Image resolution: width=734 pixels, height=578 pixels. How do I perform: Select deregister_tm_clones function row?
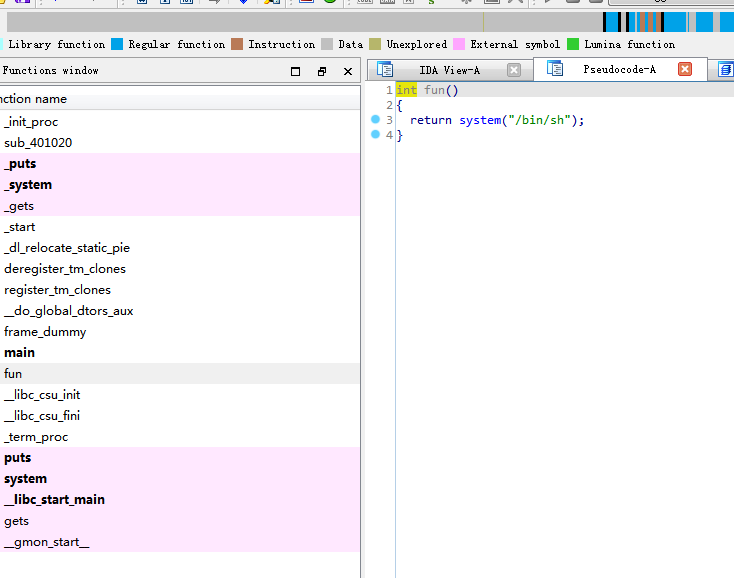[180, 269]
